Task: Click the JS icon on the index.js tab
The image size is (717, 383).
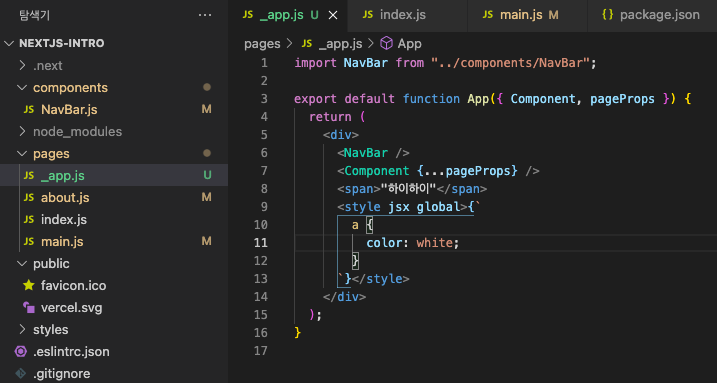Action: point(368,15)
